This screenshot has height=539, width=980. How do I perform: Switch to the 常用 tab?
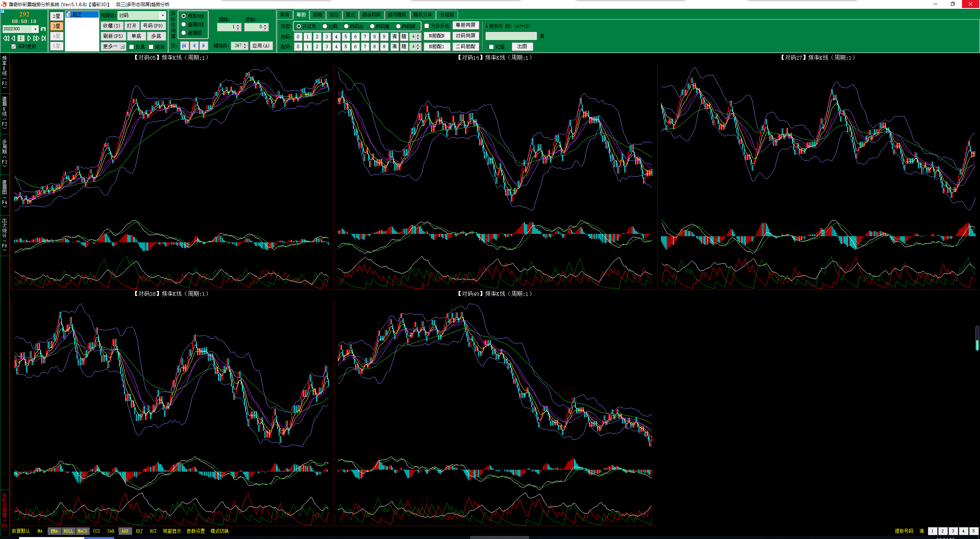click(284, 15)
